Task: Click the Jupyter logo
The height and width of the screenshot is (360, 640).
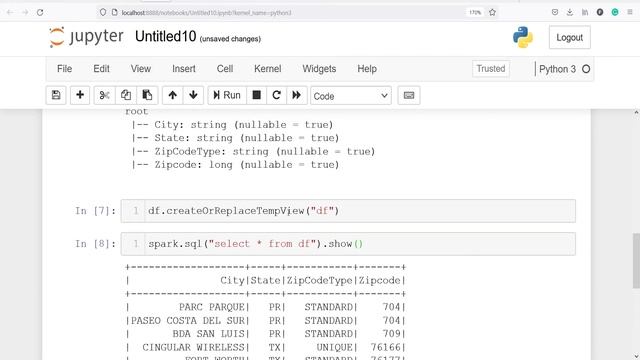Action: [x=86, y=37]
